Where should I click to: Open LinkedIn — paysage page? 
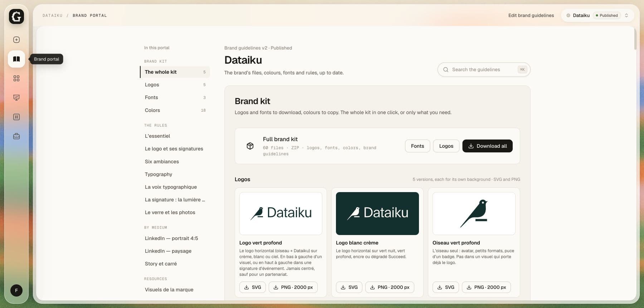(x=175, y=251)
